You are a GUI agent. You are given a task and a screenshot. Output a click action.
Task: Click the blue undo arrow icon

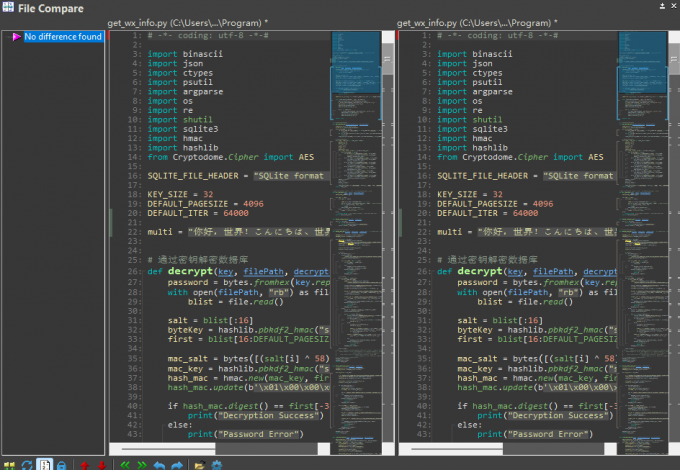coord(159,465)
